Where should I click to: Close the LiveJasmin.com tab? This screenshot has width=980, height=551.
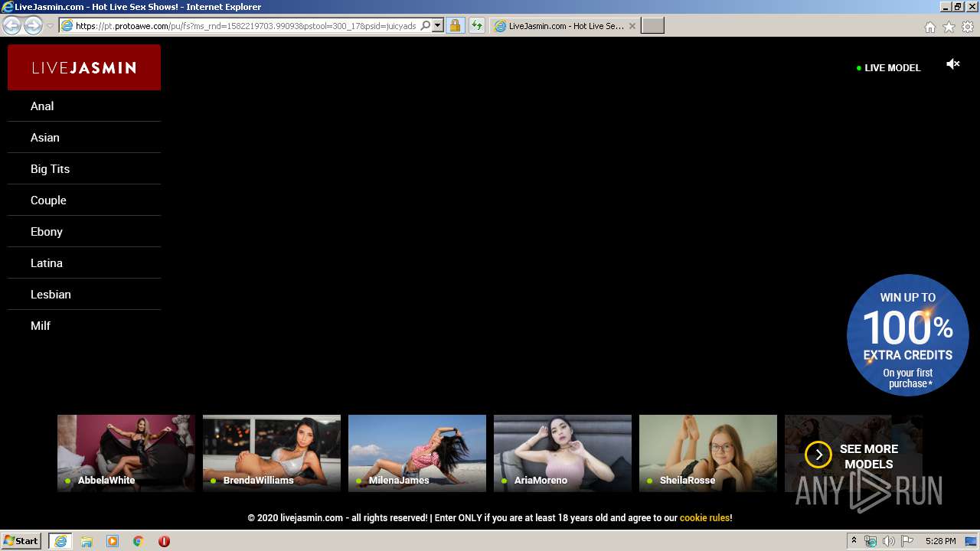tap(632, 26)
